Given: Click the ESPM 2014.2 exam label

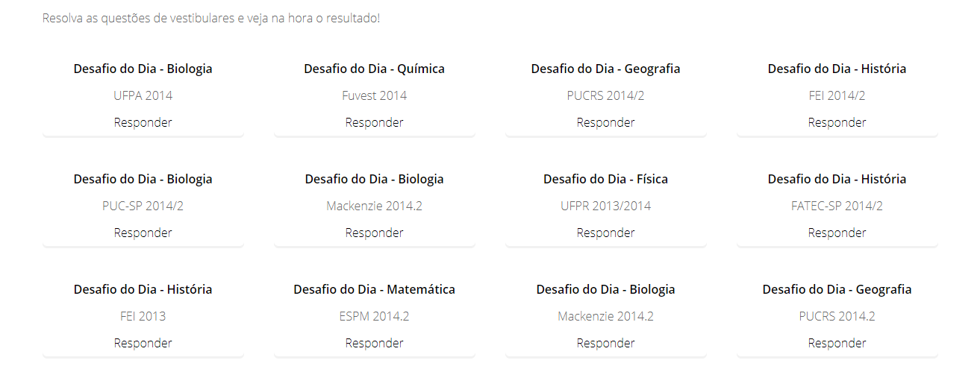Looking at the screenshot, I should (374, 316).
